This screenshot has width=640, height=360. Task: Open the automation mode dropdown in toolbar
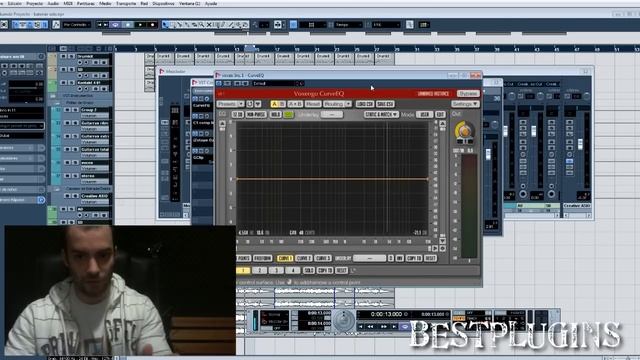(x=77, y=25)
